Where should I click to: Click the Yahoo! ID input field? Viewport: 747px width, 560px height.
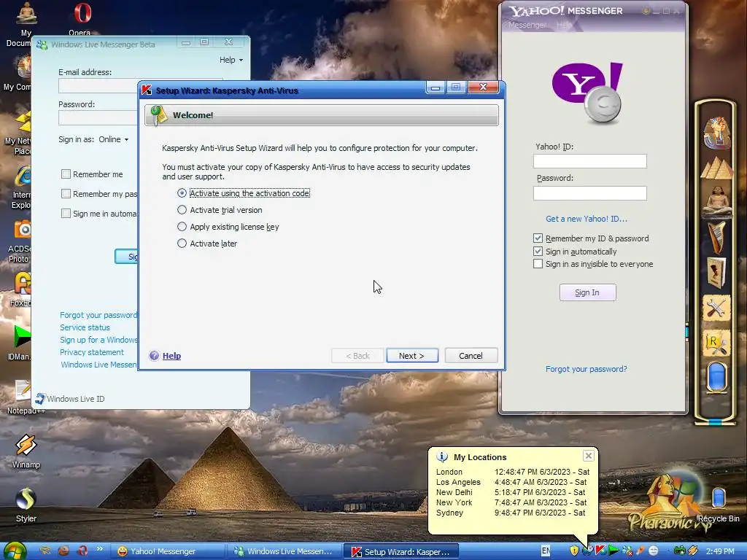point(589,161)
